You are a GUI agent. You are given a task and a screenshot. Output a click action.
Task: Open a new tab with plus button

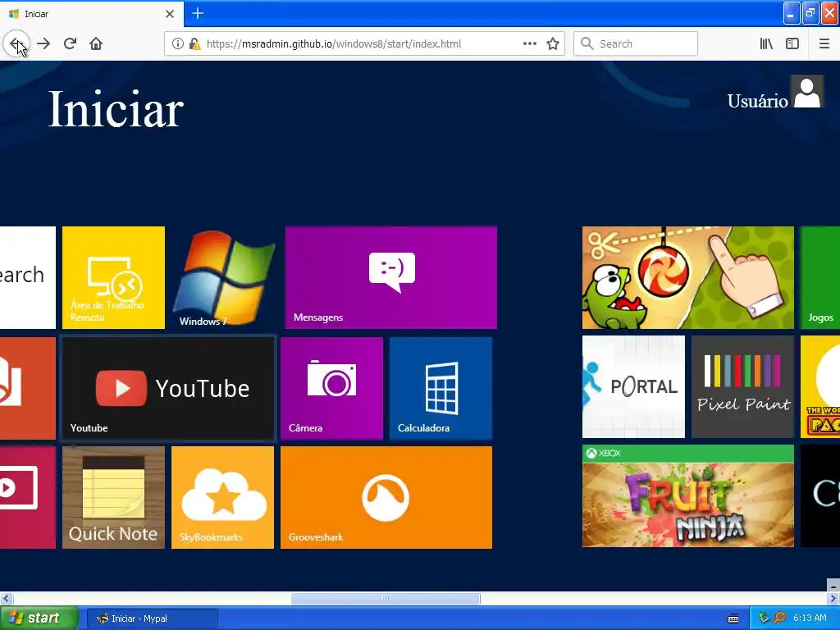pyautogui.click(x=198, y=13)
